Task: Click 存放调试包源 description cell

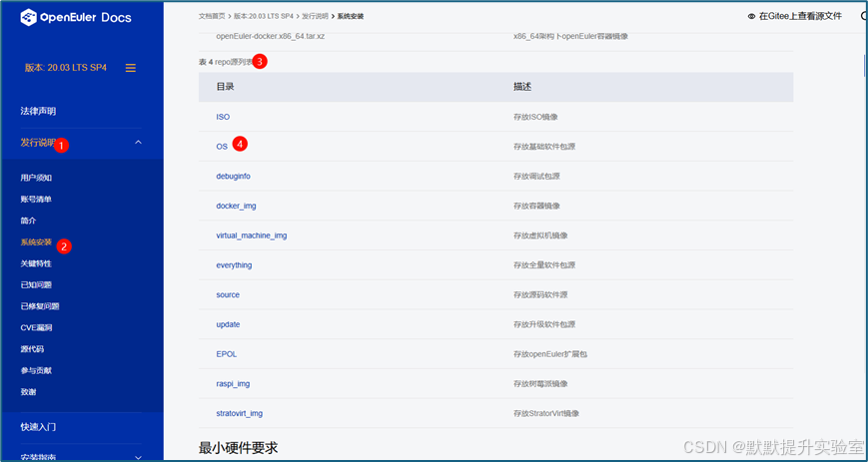Action: [536, 176]
